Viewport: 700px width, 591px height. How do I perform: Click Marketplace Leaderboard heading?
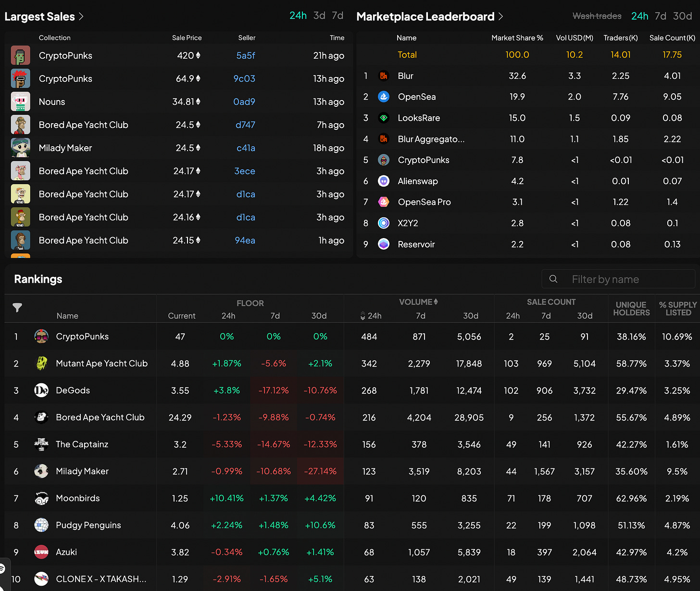click(x=425, y=16)
